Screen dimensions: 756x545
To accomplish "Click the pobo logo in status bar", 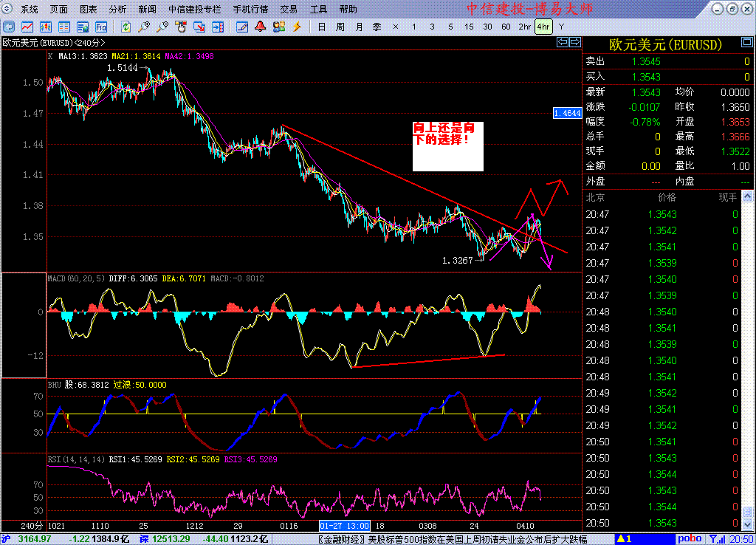I will click(x=690, y=539).
